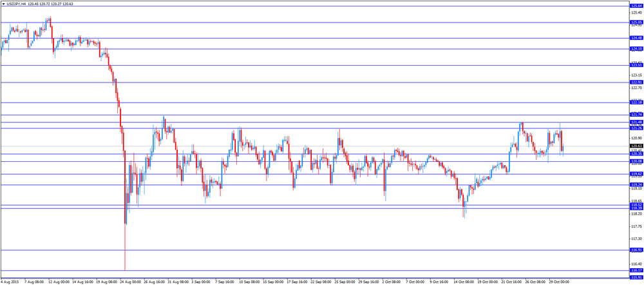Select the 119.62 blue price label
Screen dimensions: 644x285
point(636,174)
